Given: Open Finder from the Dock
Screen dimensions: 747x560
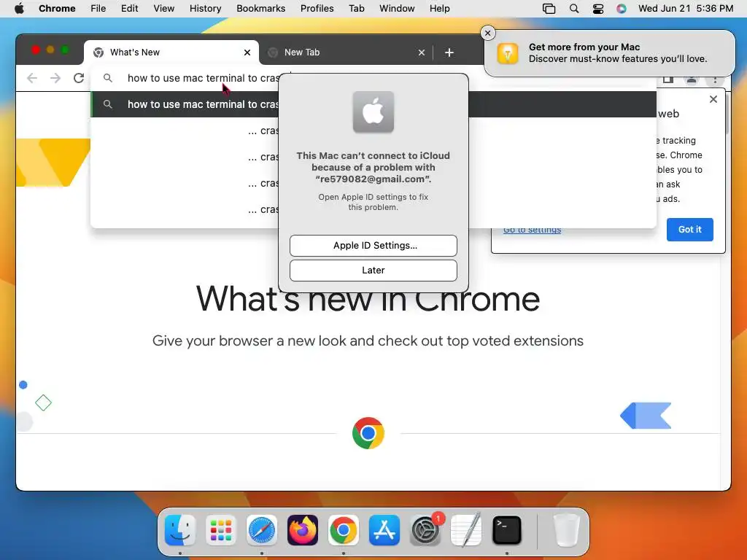Looking at the screenshot, I should [180, 529].
